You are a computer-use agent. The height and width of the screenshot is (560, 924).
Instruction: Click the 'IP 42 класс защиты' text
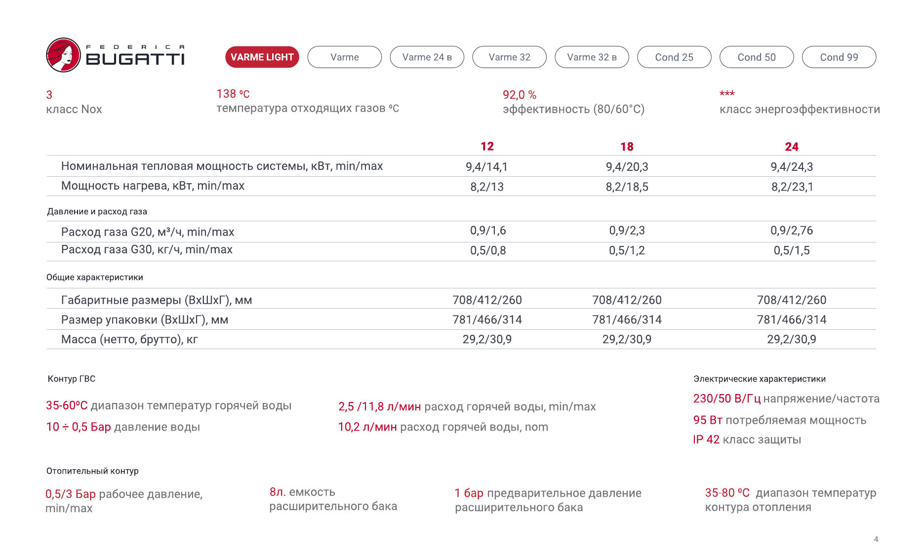(x=747, y=440)
